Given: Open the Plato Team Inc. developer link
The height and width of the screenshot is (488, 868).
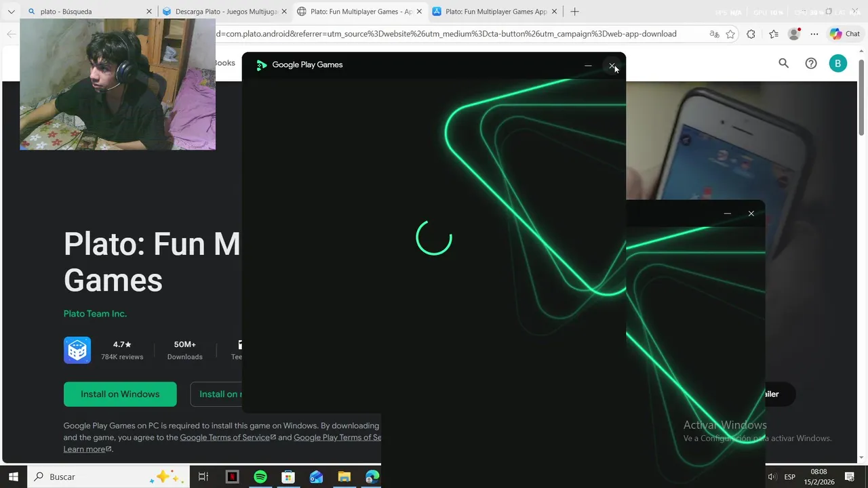Looking at the screenshot, I should [95, 314].
